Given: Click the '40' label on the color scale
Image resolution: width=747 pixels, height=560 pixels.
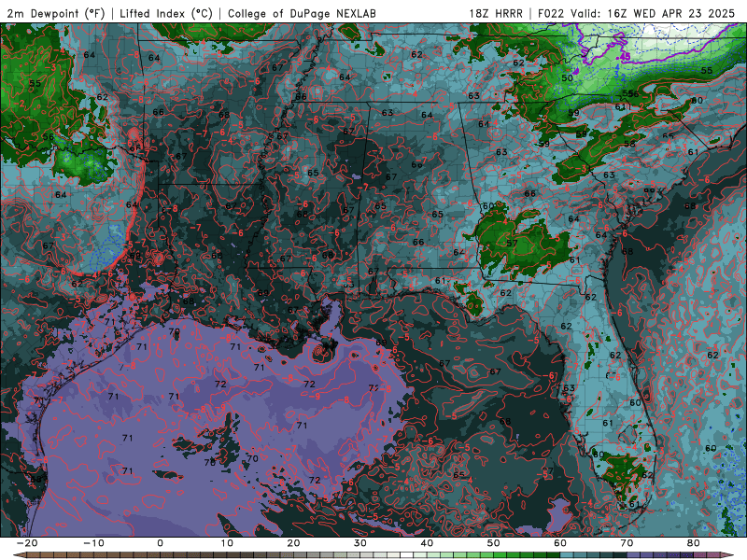Looking at the screenshot, I should 427,543.
